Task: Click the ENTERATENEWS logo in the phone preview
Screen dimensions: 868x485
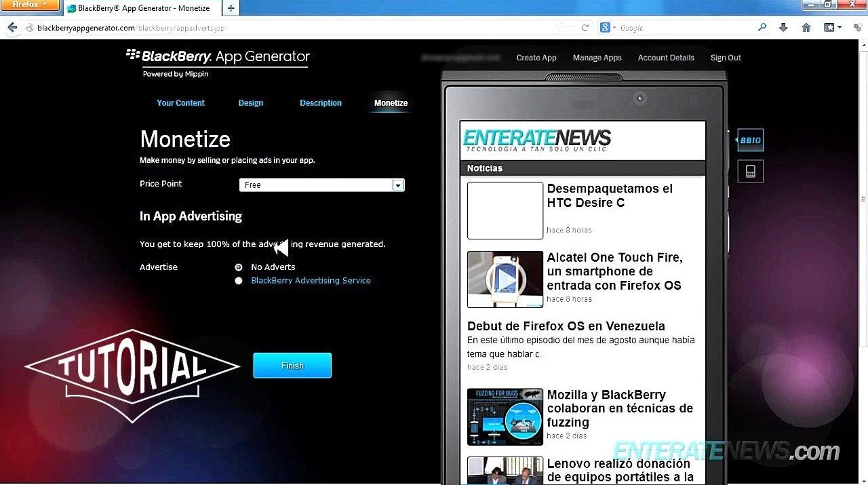Action: click(x=537, y=140)
